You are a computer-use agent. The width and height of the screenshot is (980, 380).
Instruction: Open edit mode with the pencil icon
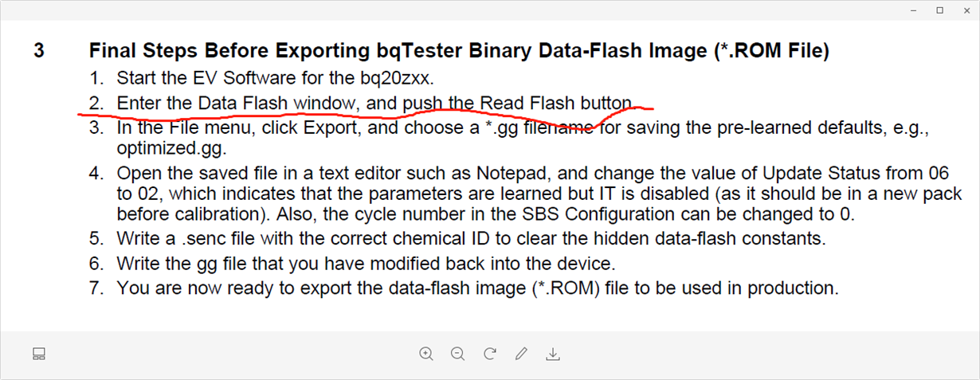tap(521, 354)
